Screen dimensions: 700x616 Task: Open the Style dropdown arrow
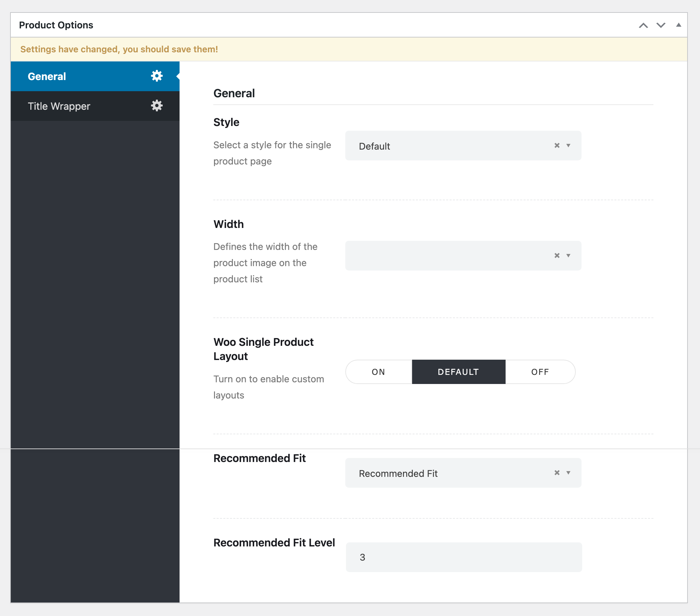coord(568,146)
